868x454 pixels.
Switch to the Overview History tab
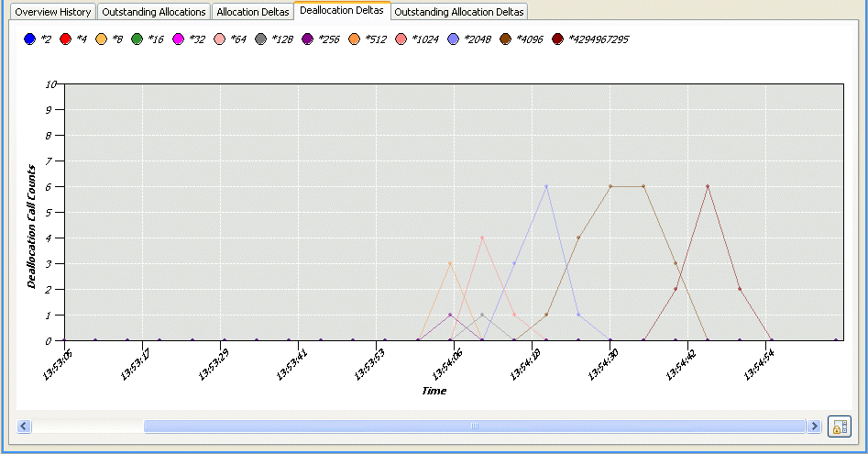[53, 12]
